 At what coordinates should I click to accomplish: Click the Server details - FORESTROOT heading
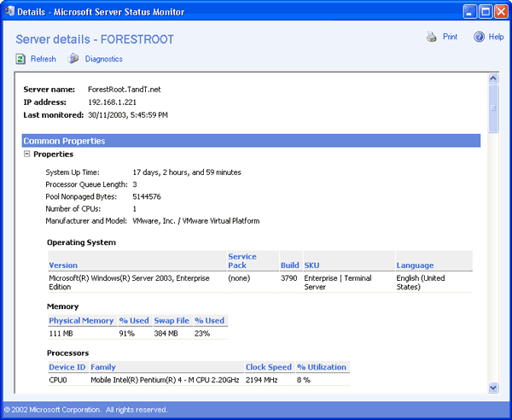95,39
